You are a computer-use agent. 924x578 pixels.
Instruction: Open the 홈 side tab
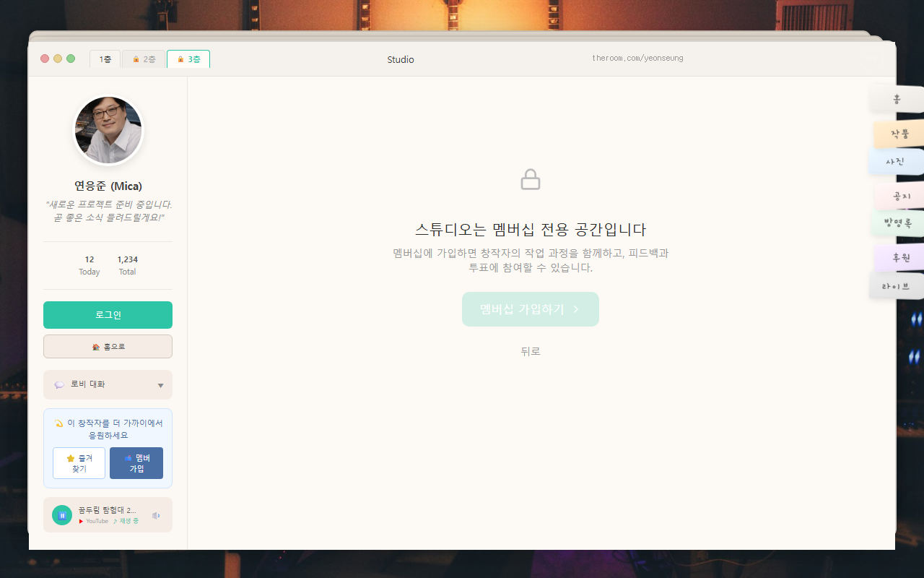[x=895, y=99]
